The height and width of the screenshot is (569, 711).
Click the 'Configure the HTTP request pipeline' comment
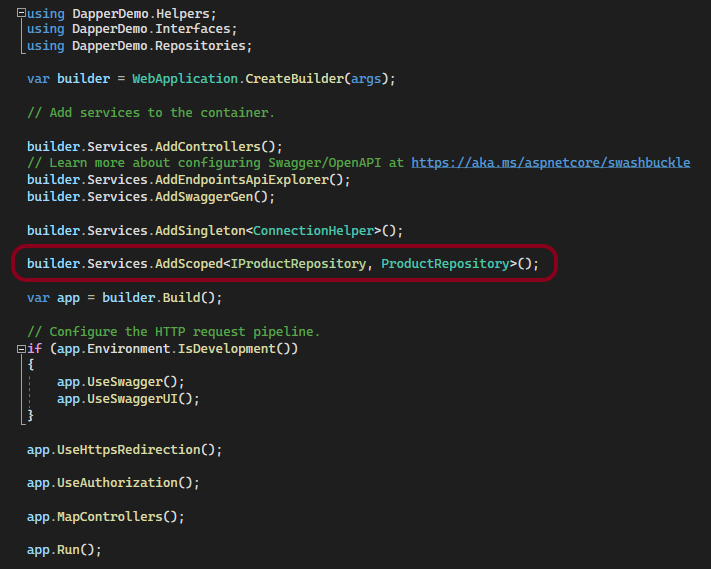click(x=173, y=332)
